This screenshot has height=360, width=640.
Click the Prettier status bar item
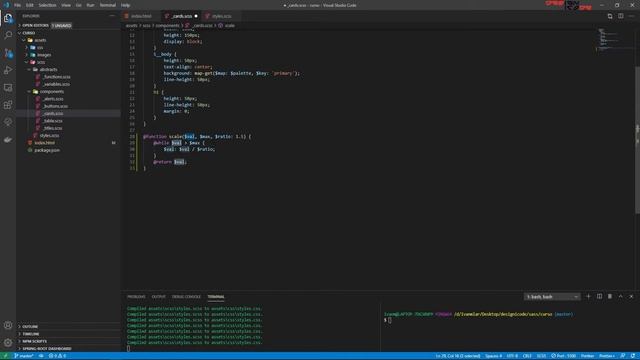pos(587,356)
